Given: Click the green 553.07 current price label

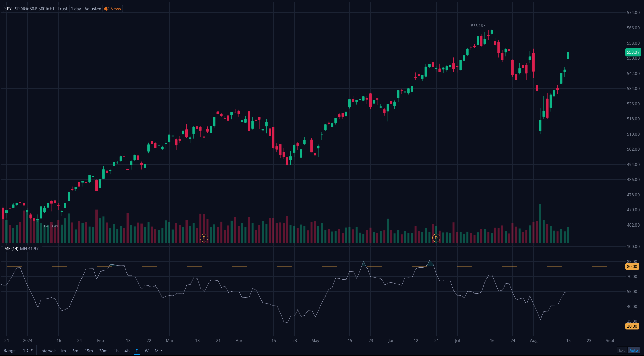Looking at the screenshot, I should [x=633, y=52].
